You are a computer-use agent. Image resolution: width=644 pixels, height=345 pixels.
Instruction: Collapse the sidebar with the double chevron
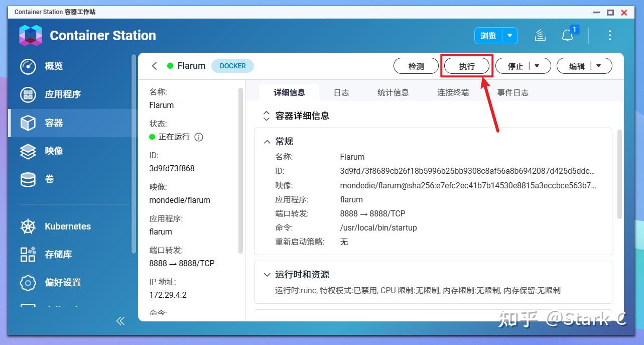pyautogui.click(x=120, y=321)
